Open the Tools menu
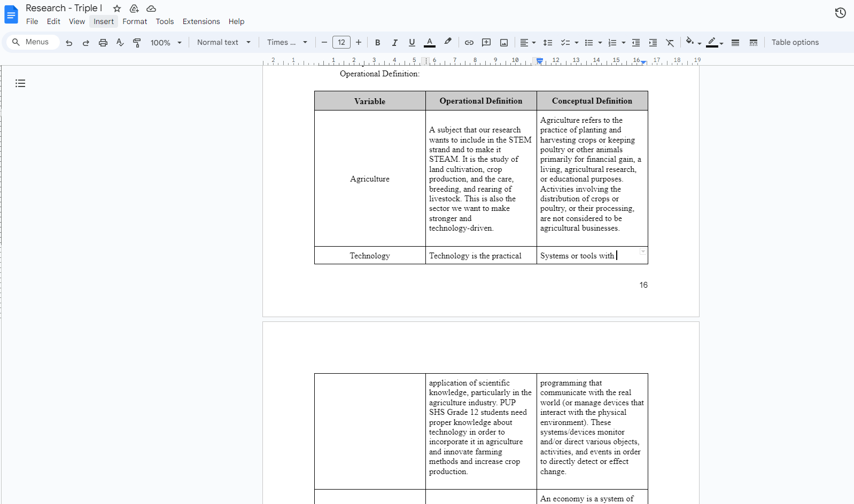Screen dimensions: 854x504 coord(165,21)
